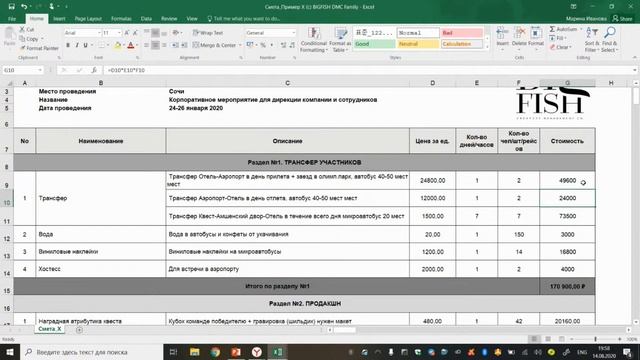Select column D header
This screenshot has height=360, width=640.
coord(433,83)
